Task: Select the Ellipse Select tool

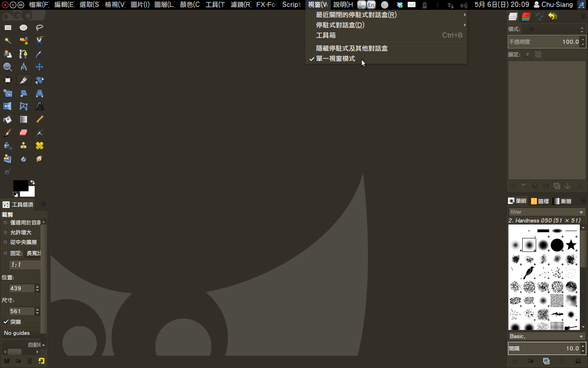Action: pos(24,28)
